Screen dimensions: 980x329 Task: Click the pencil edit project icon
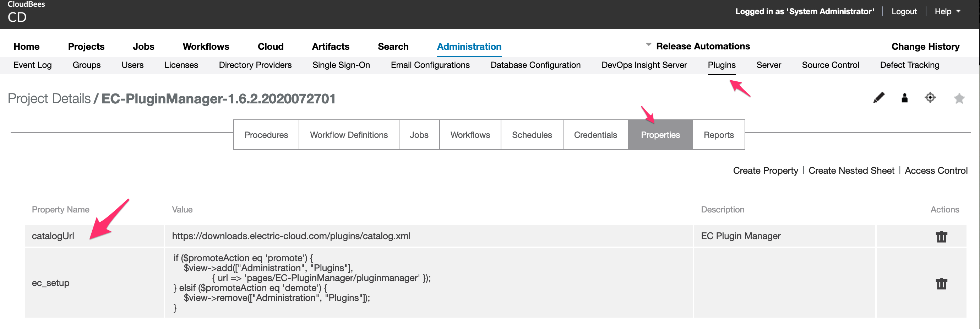point(878,98)
